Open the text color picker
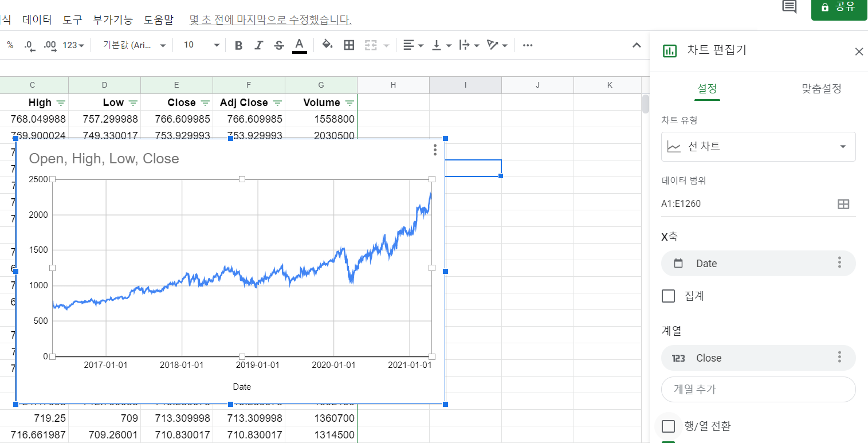The image size is (868, 443). click(x=299, y=45)
